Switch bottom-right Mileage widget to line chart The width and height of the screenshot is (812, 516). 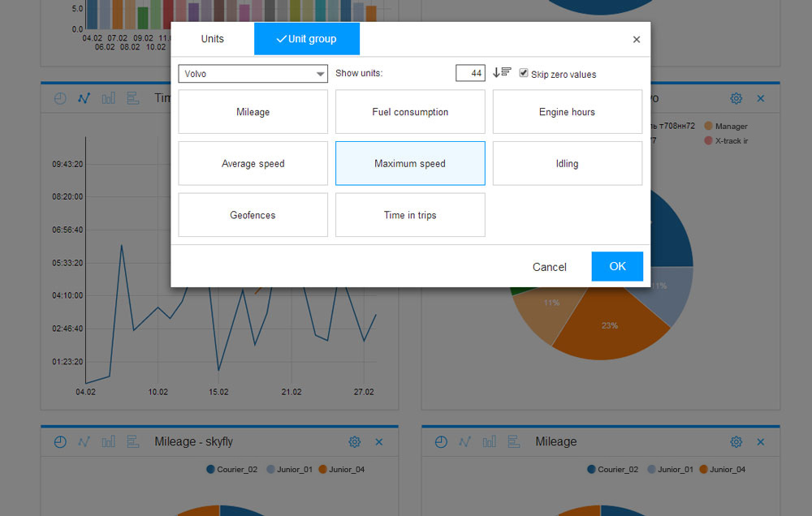(x=464, y=442)
